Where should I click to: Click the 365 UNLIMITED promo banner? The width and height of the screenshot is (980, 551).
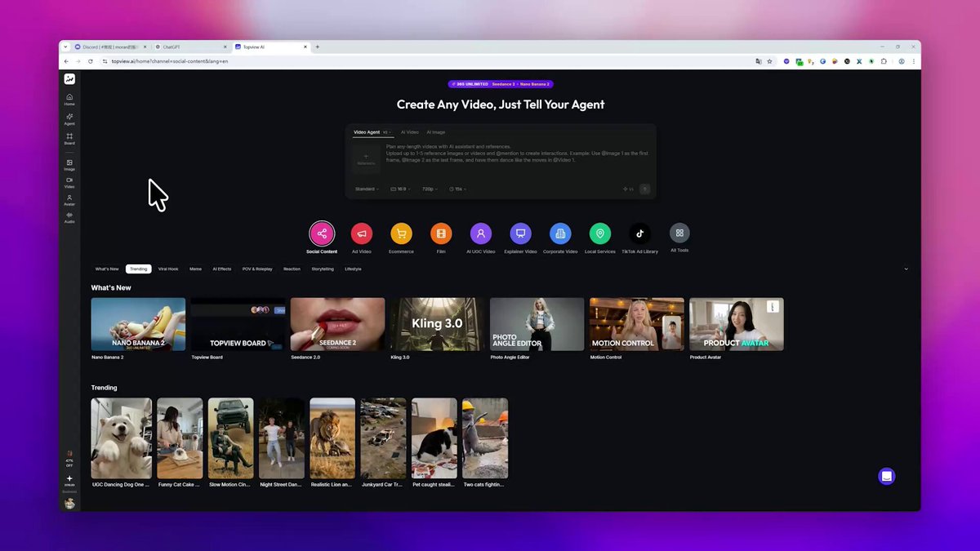coord(501,84)
